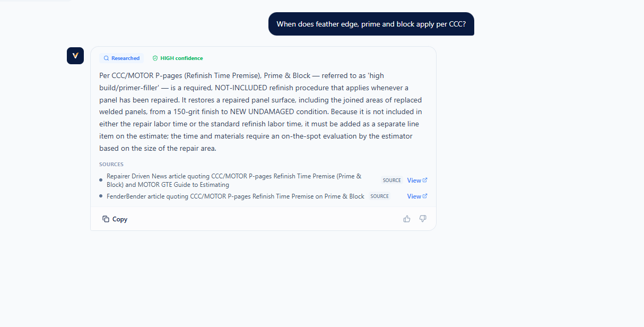Copy the assistant response
The width and height of the screenshot is (644, 327).
coord(115,219)
